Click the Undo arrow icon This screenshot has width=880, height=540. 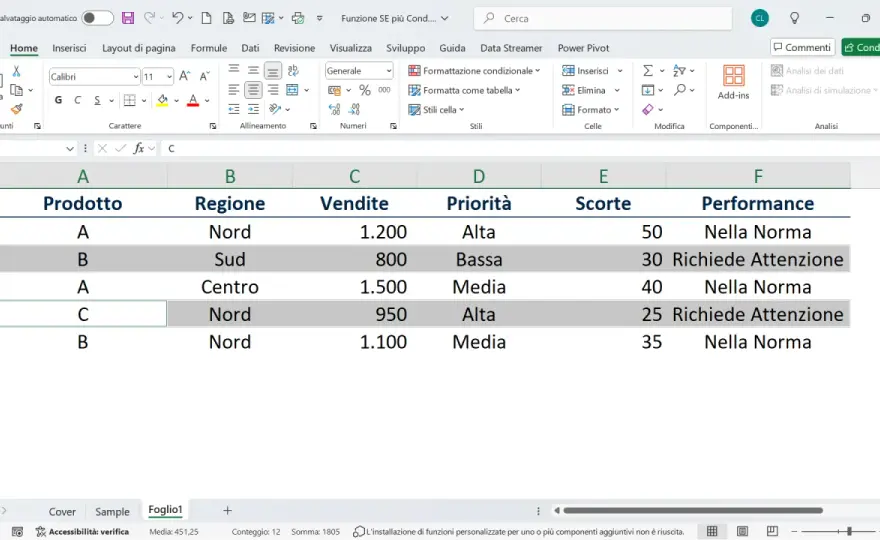coord(177,18)
